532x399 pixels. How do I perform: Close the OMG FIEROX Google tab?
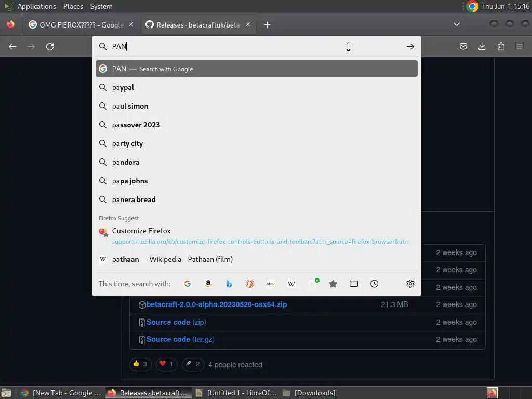point(131,24)
